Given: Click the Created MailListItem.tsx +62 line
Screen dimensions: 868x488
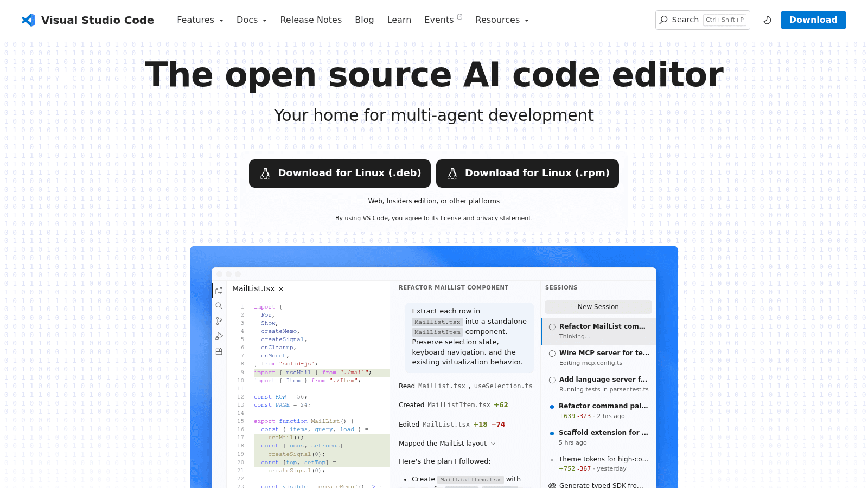Looking at the screenshot, I should pyautogui.click(x=454, y=405).
